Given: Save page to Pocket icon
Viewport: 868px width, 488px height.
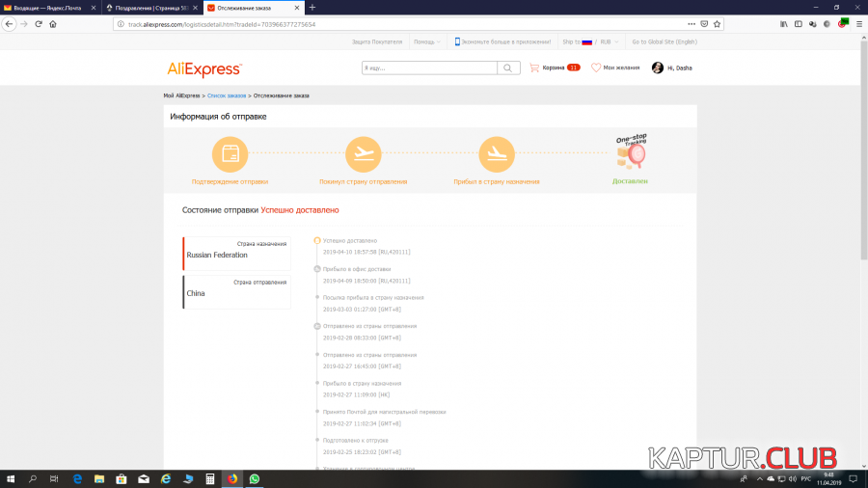Looking at the screenshot, I should (704, 24).
